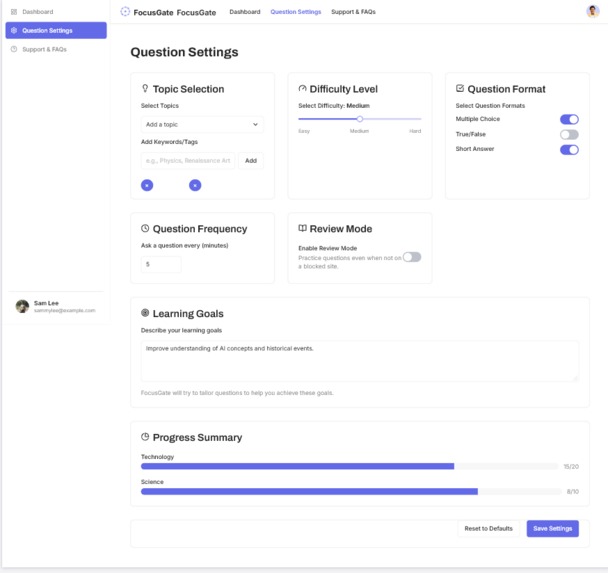Go to Dashboard in the top navigation bar
Image resolution: width=608 pixels, height=573 pixels.
(245, 12)
